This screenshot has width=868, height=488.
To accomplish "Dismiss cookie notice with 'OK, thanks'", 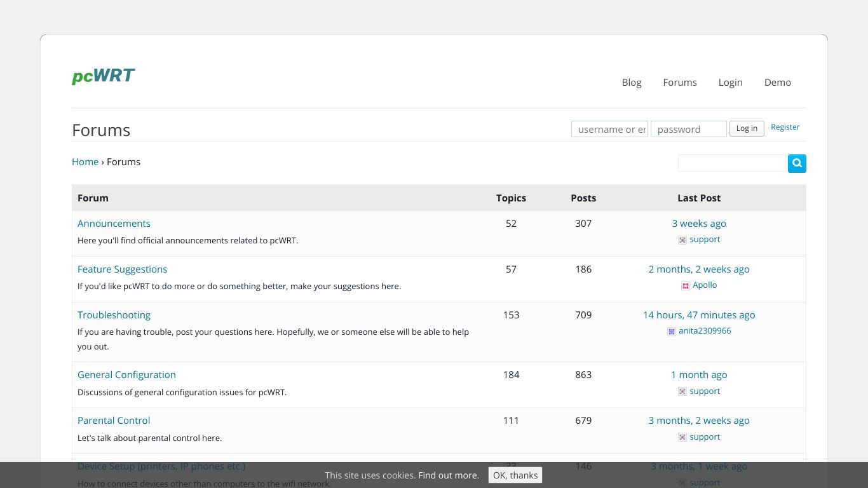I will click(515, 475).
